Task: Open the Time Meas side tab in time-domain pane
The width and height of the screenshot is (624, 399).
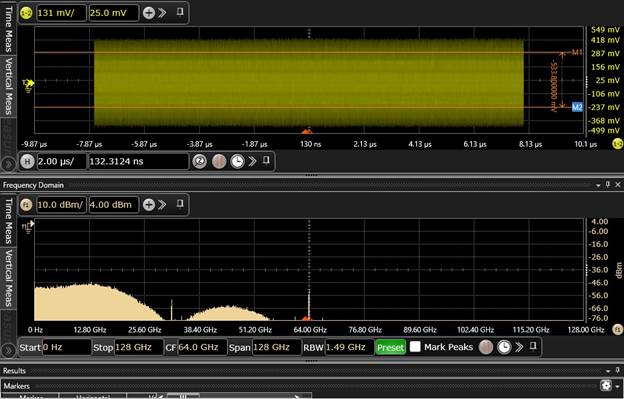Action: pyautogui.click(x=8, y=29)
